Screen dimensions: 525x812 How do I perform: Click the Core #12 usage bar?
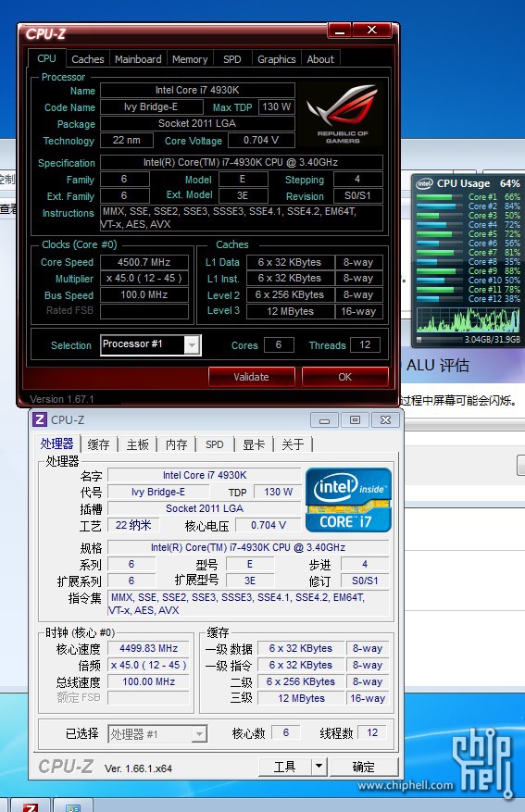[x=439, y=299]
